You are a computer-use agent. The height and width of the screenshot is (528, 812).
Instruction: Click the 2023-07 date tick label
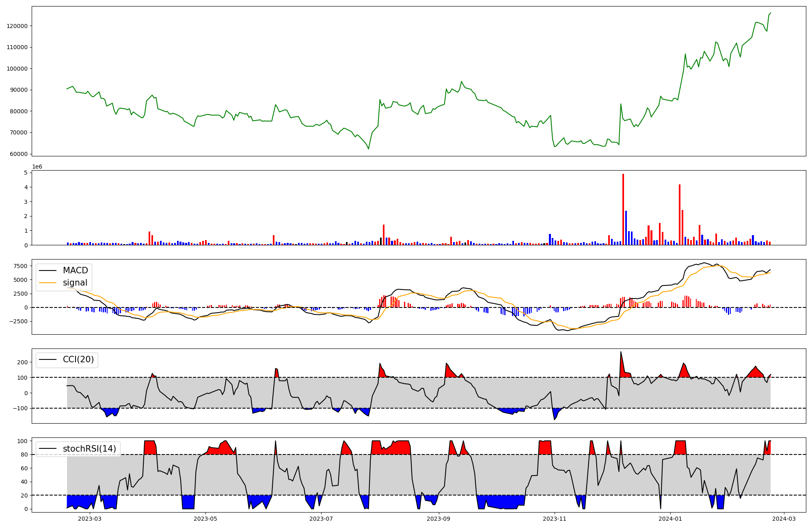[321, 519]
